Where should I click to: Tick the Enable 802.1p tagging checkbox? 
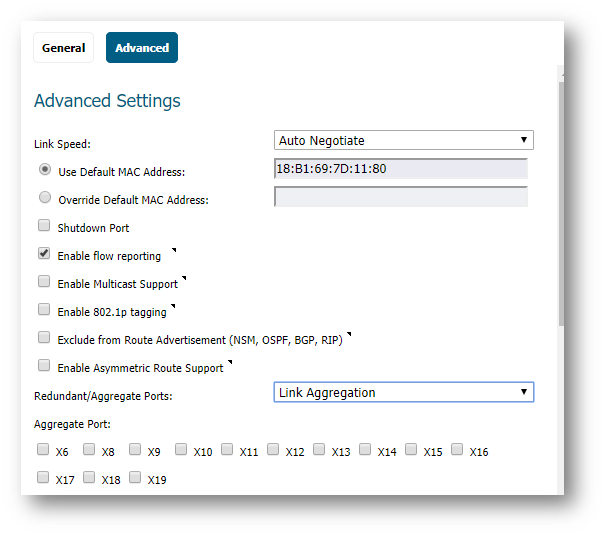[44, 309]
